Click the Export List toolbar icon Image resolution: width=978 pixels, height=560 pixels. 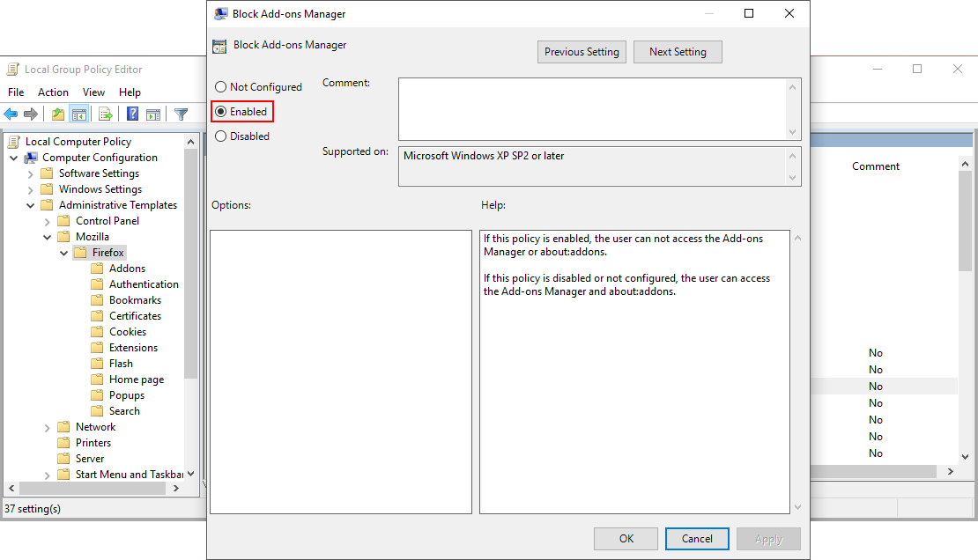106,114
